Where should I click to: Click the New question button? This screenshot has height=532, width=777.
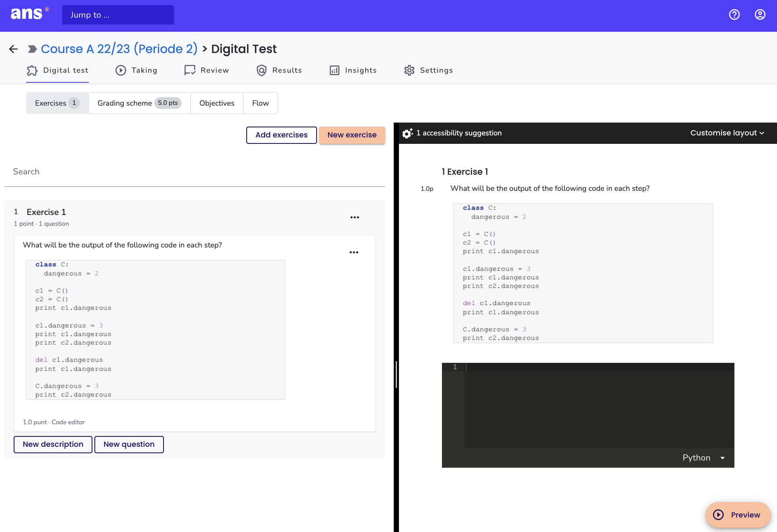(x=129, y=444)
